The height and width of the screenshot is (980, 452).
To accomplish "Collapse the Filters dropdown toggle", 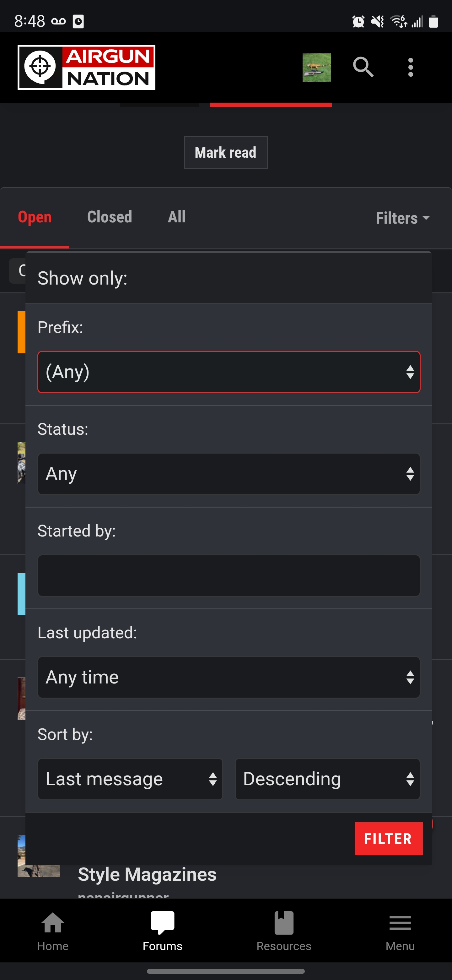I will click(403, 218).
